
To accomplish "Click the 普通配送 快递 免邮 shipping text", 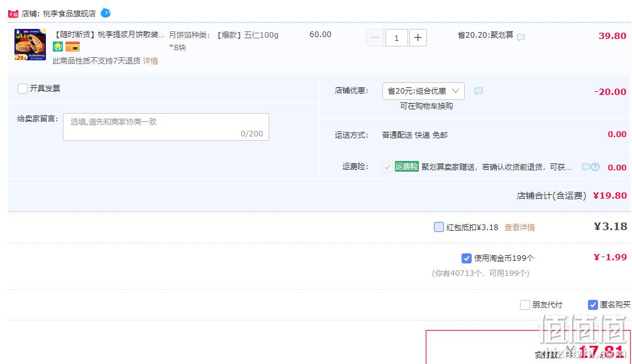I will pos(415,135).
